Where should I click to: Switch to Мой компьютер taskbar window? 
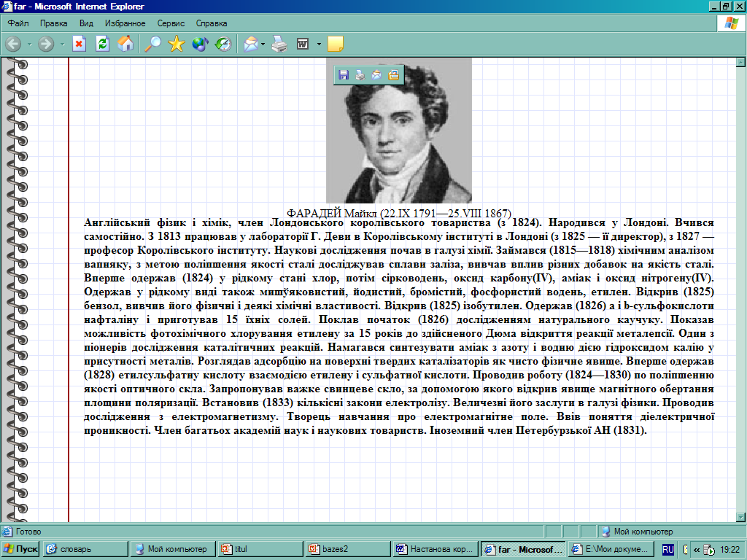[173, 549]
